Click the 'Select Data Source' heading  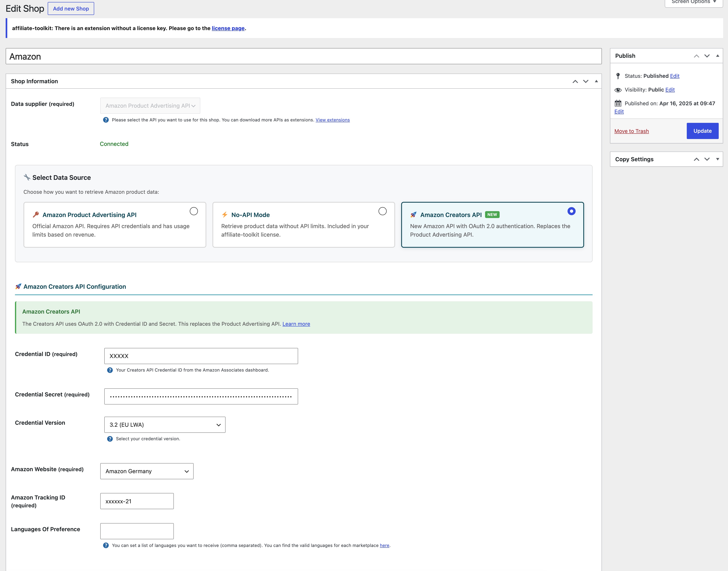tap(61, 178)
